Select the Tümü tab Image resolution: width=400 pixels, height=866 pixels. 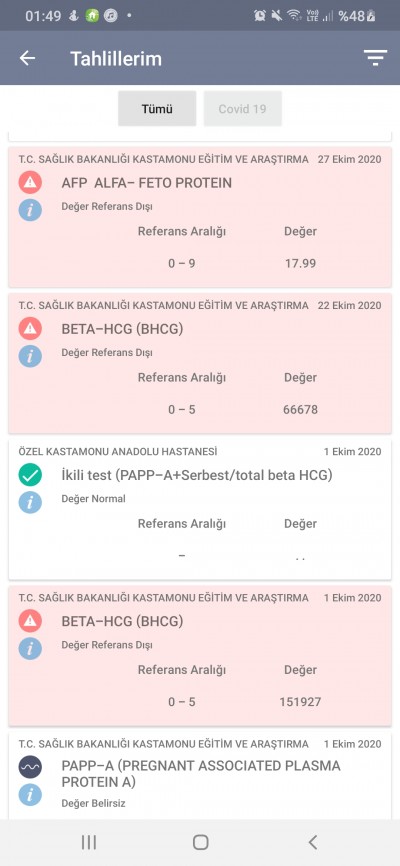pyautogui.click(x=157, y=109)
